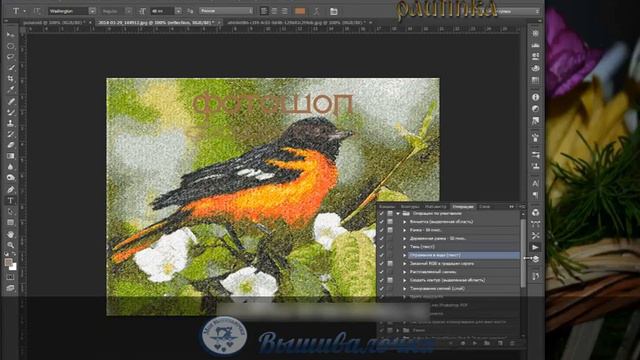Viewport: 640px width, 360px height.
Task: Select the Brush tool
Action: click(11, 112)
